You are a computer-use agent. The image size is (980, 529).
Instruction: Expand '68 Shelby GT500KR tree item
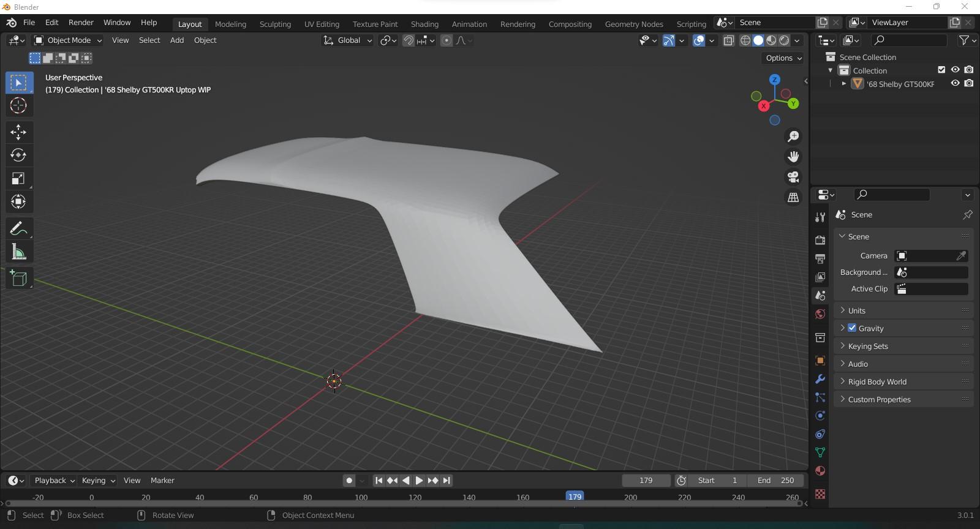pos(844,83)
